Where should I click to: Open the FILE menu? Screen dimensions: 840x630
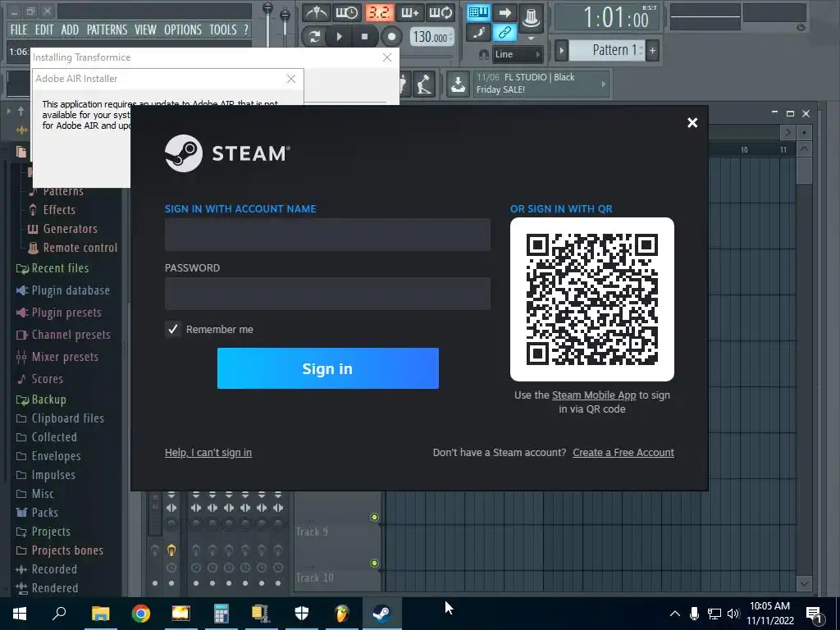[x=19, y=30]
